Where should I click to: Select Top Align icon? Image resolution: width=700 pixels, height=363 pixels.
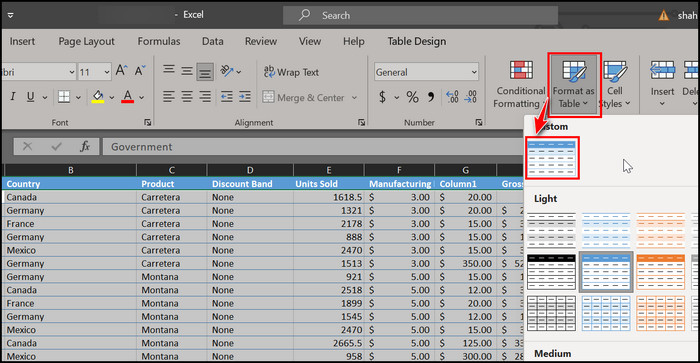click(x=169, y=71)
